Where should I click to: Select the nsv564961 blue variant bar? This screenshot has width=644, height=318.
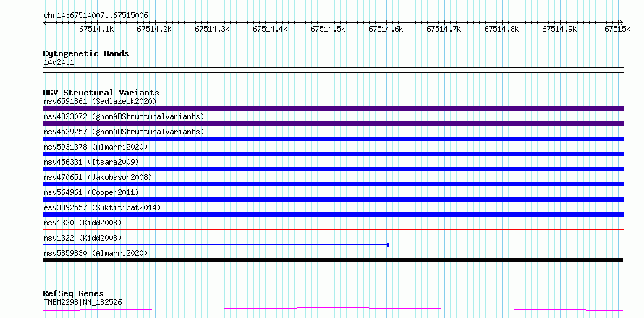click(x=333, y=199)
